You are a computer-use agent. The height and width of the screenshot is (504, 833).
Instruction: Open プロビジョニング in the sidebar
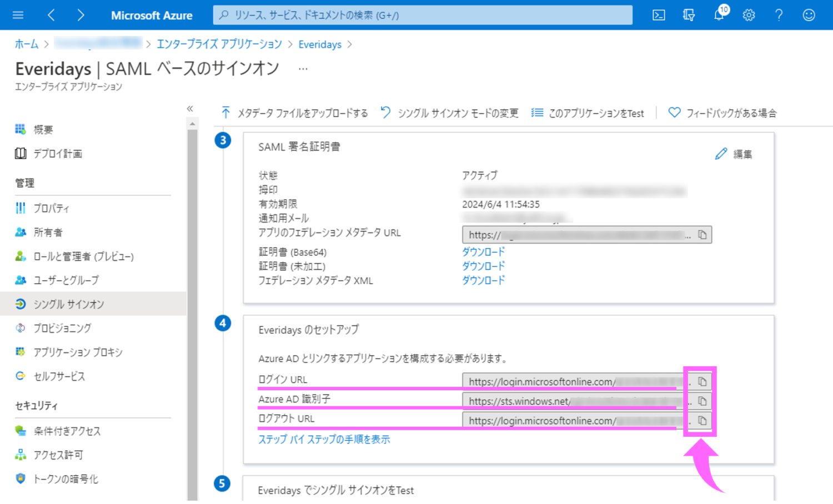[x=62, y=328]
